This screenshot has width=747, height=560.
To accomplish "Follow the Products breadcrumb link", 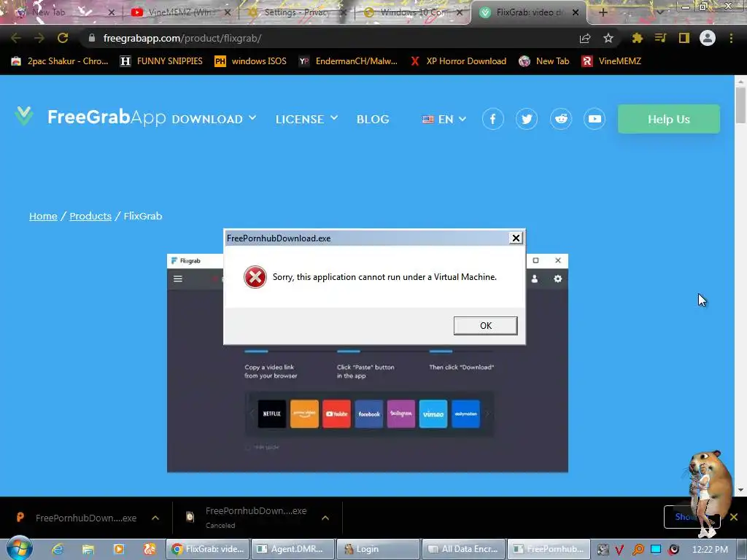I will pos(90,216).
